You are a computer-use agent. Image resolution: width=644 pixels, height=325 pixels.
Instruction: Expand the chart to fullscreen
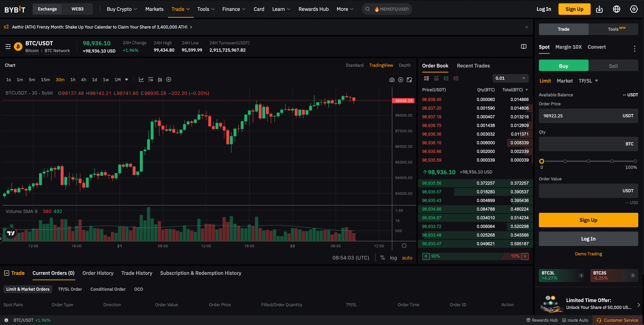(x=409, y=80)
